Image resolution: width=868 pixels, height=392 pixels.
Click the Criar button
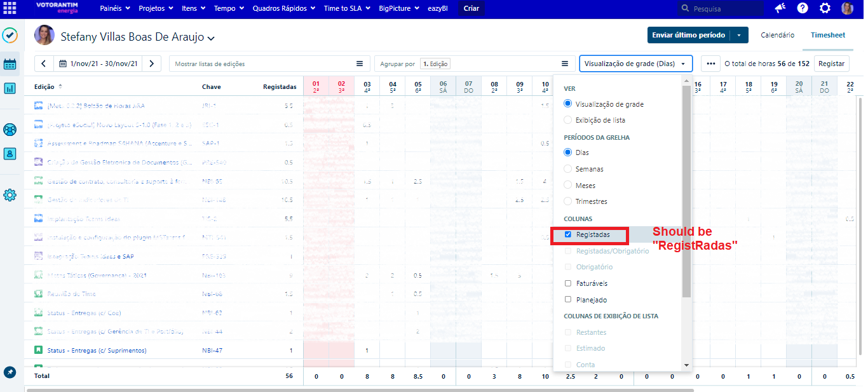(x=471, y=8)
